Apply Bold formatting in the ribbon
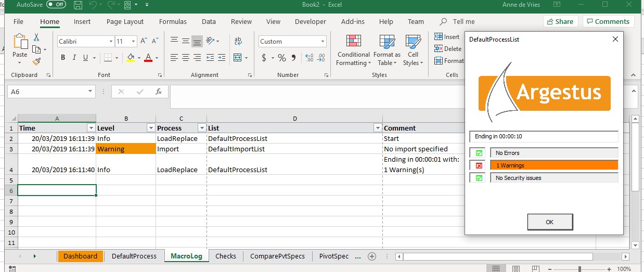Viewport: 644px width, 272px height. pyautogui.click(x=63, y=58)
